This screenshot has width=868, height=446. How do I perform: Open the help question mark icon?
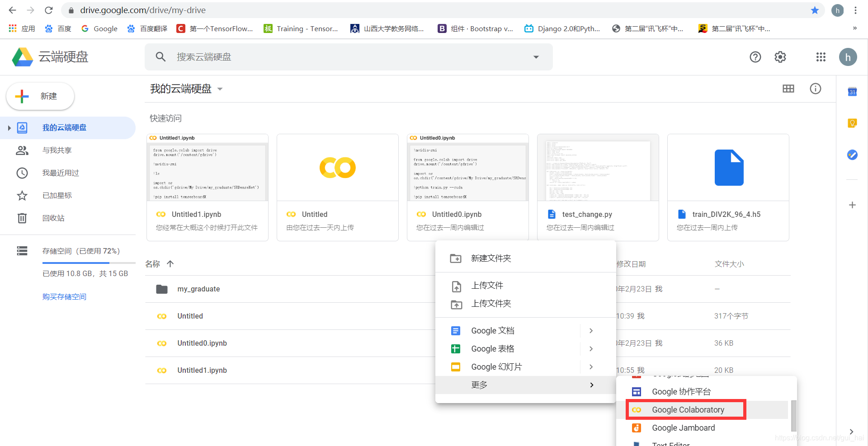[x=755, y=57]
